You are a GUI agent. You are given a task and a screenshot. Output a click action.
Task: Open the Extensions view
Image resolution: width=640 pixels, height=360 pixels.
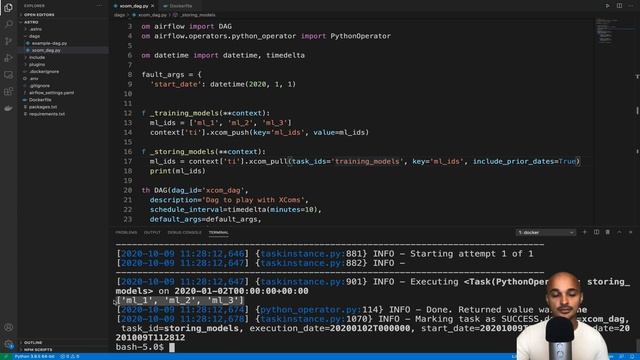point(8,91)
